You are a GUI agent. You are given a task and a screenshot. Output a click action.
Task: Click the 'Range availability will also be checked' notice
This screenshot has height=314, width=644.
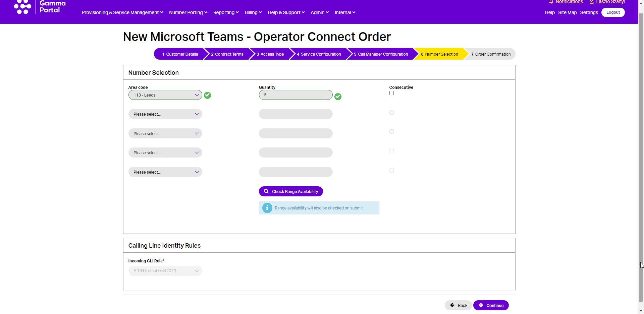(319, 208)
